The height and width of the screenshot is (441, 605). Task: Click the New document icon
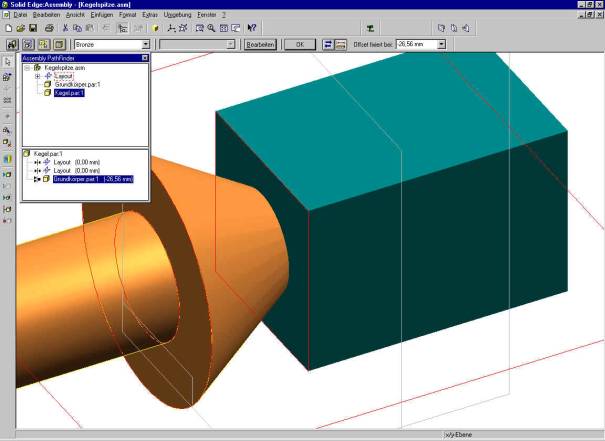click(8, 28)
